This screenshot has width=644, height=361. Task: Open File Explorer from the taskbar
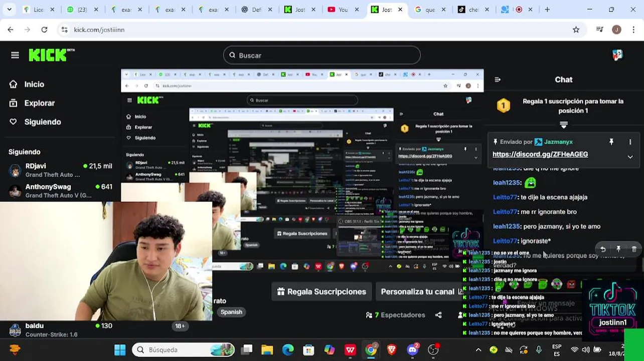pos(267,349)
